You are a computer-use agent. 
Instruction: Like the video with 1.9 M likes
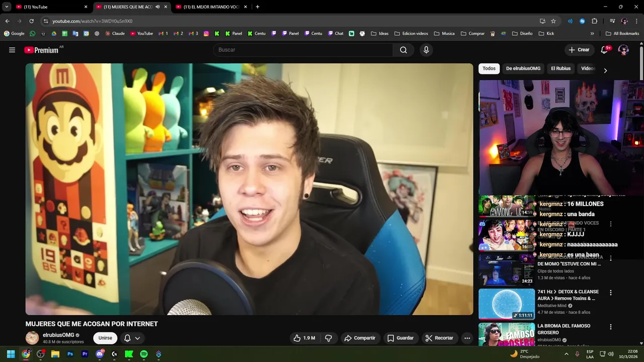coord(305,338)
